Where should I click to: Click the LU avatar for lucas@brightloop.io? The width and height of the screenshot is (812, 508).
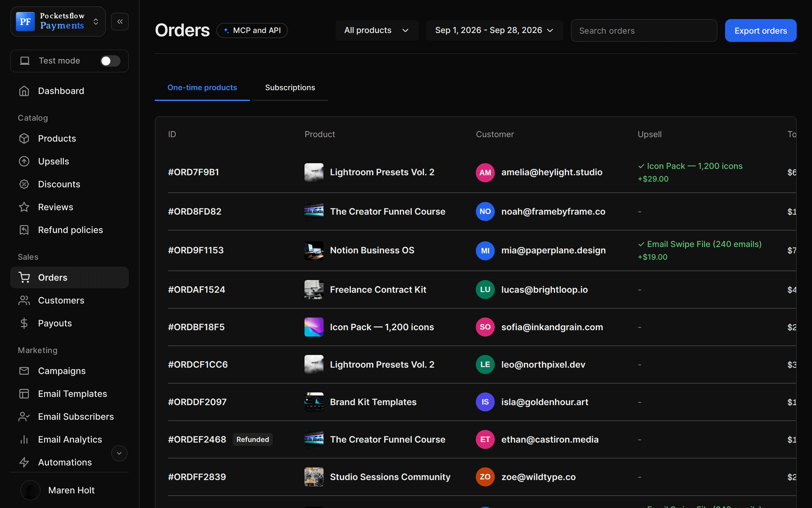pyautogui.click(x=485, y=290)
